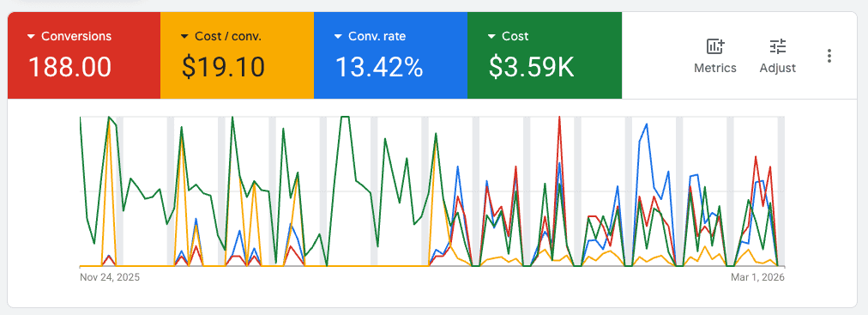Click the Conversions label text

coord(76,37)
